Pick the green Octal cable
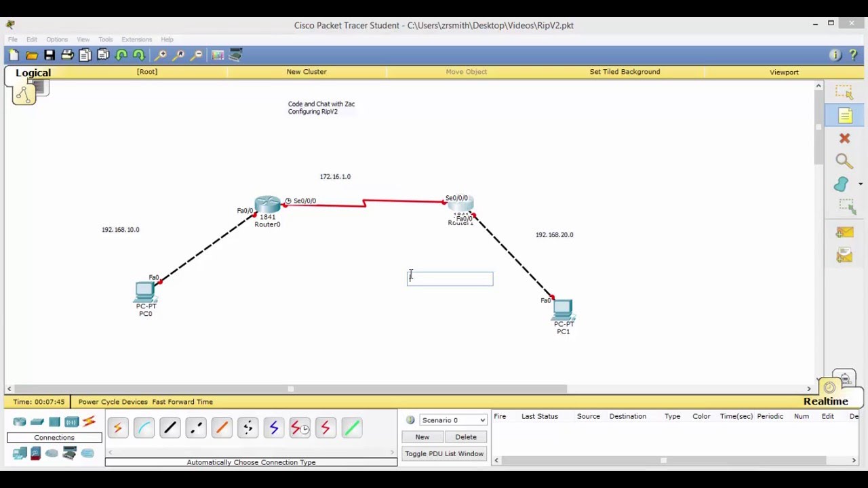Screen dimensions: 868x488 (351, 428)
